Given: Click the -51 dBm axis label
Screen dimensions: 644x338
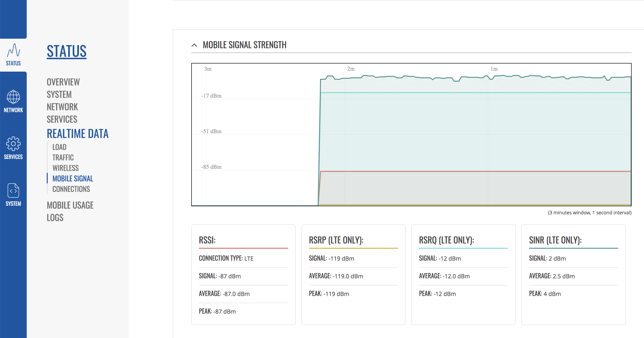Looking at the screenshot, I should (x=212, y=131).
